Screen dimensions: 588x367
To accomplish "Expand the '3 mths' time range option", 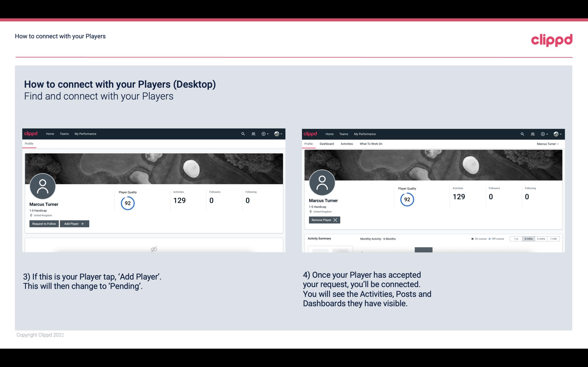I will pyautogui.click(x=541, y=238).
